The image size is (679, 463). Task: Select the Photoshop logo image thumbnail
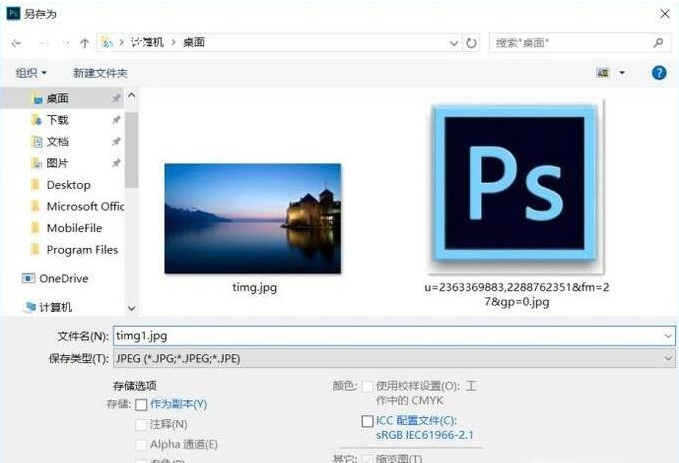click(x=515, y=186)
